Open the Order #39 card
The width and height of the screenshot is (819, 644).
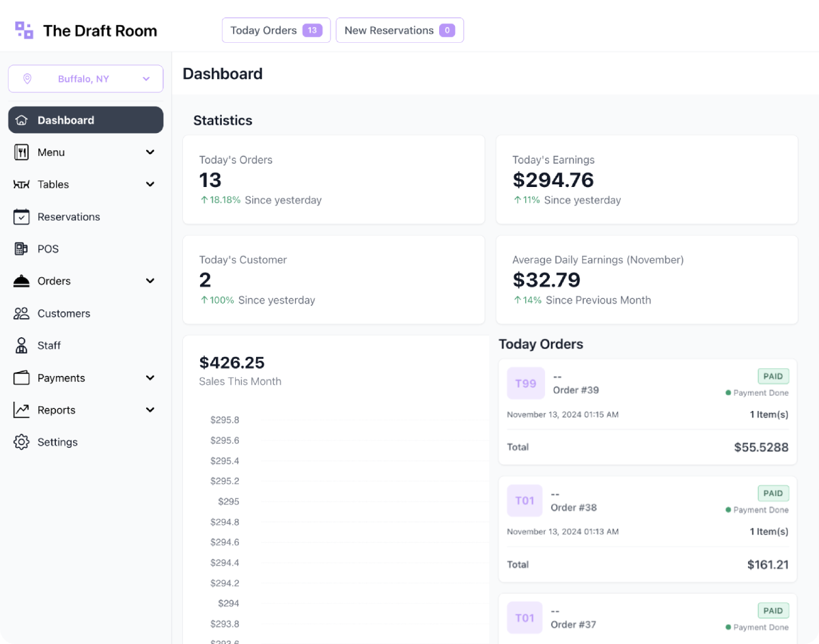point(647,412)
